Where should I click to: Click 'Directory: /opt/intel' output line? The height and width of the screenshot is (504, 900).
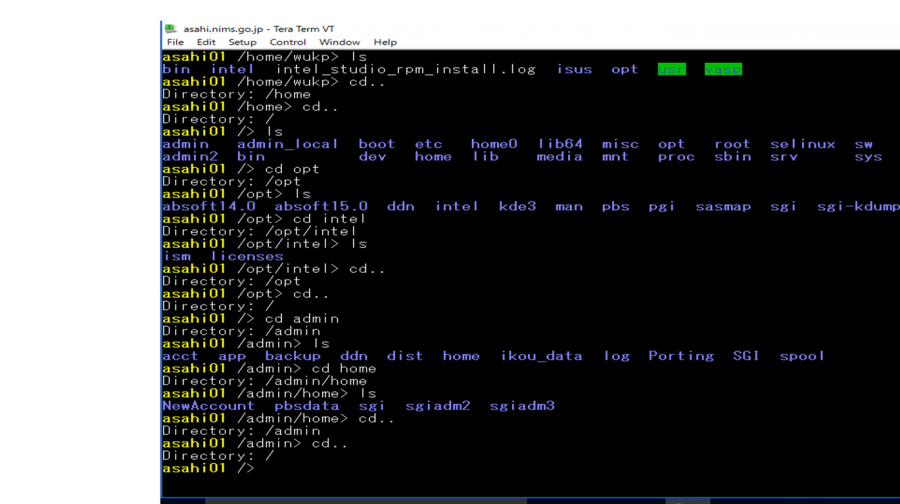(259, 232)
